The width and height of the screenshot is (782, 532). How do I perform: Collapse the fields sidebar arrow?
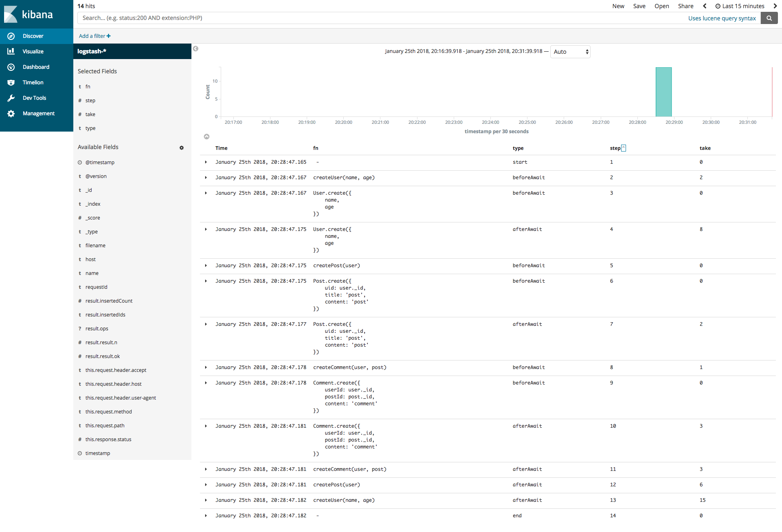[x=195, y=49]
